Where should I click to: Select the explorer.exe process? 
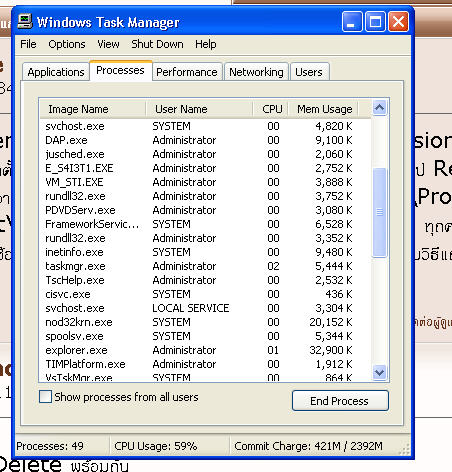(205, 350)
